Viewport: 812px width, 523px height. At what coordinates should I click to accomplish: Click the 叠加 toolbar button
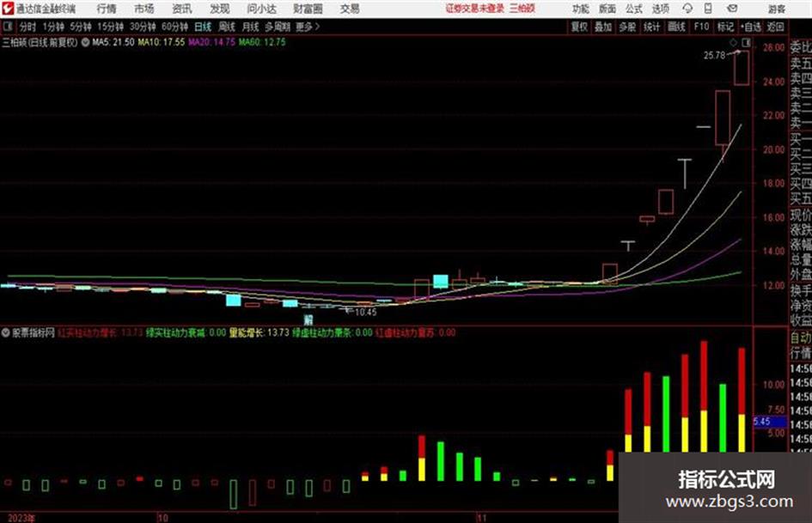[603, 27]
